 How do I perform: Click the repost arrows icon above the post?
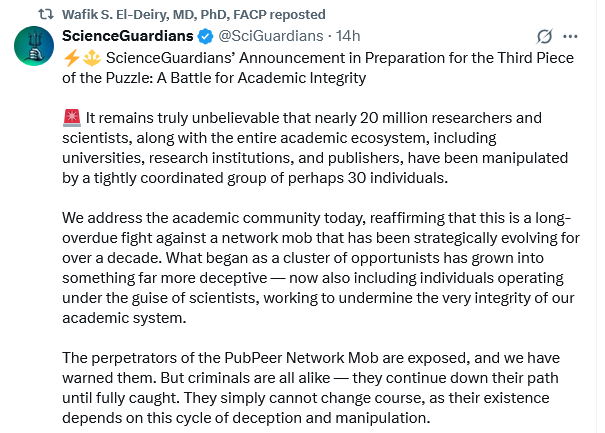coord(44,14)
